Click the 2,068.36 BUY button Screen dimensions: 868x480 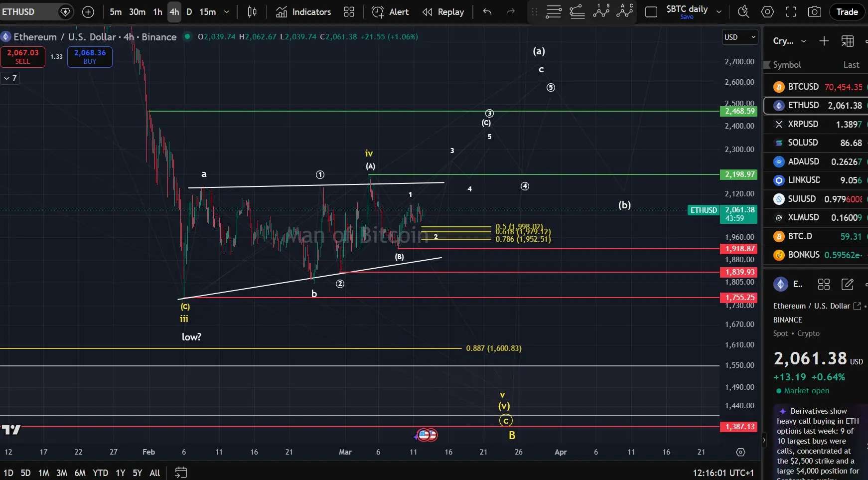click(x=90, y=56)
